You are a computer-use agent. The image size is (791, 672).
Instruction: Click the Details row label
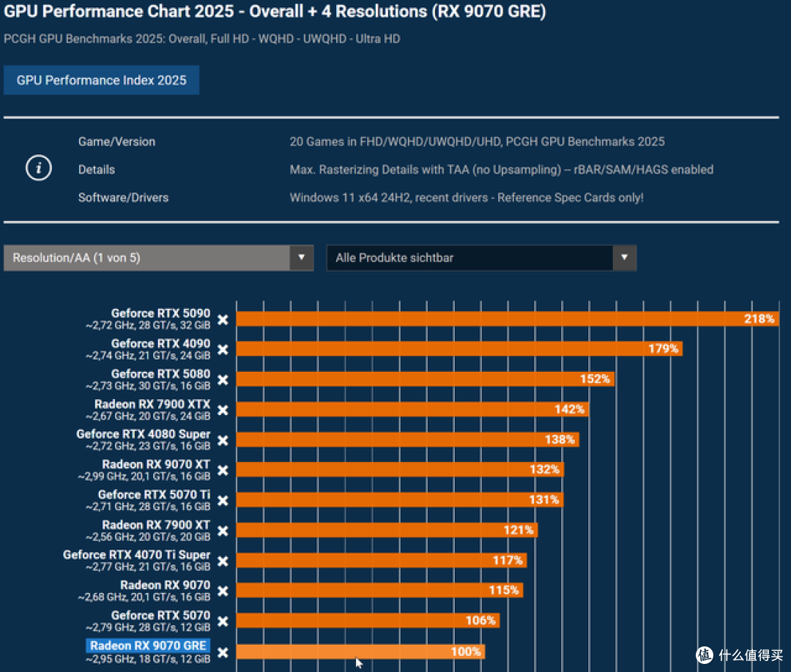(x=97, y=169)
